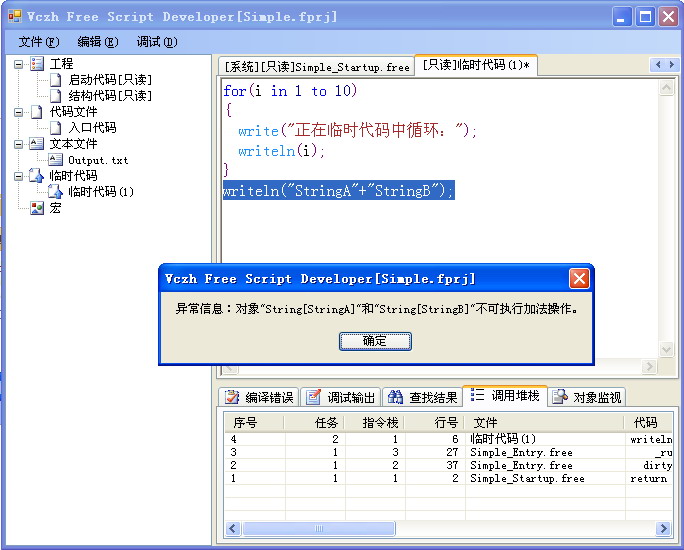The height and width of the screenshot is (550, 684).
Task: Click the 任务 column header
Action: tap(315, 422)
